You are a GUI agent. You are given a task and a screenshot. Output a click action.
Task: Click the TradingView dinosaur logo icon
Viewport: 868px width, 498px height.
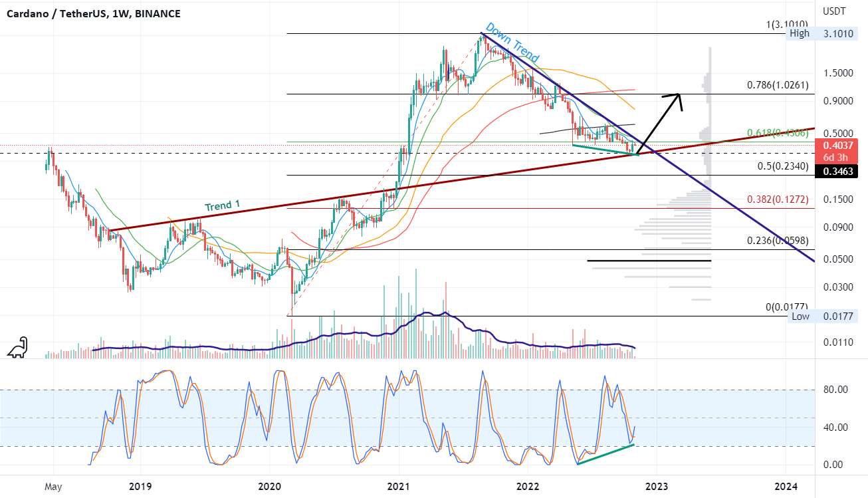[x=17, y=347]
